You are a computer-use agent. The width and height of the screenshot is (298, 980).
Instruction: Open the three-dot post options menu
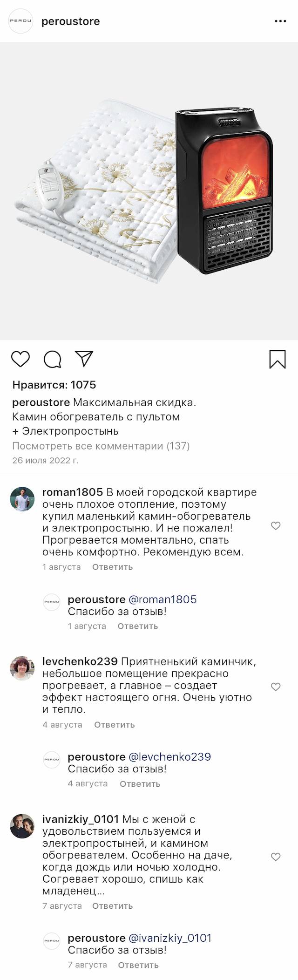280,21
